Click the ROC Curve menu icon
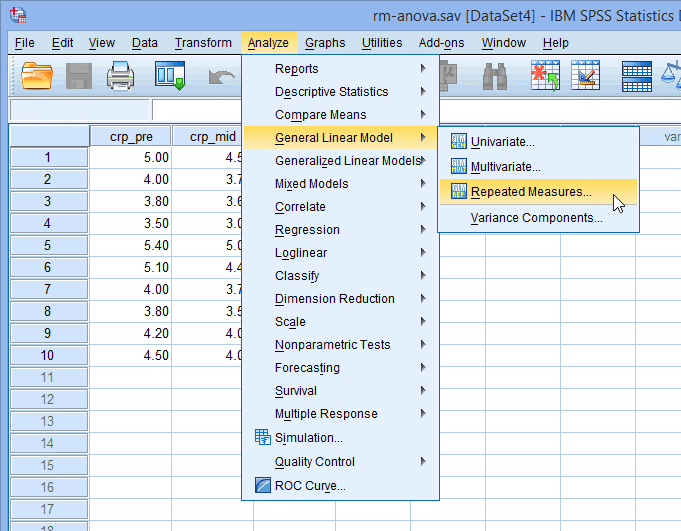This screenshot has height=531, width=681. pos(262,485)
